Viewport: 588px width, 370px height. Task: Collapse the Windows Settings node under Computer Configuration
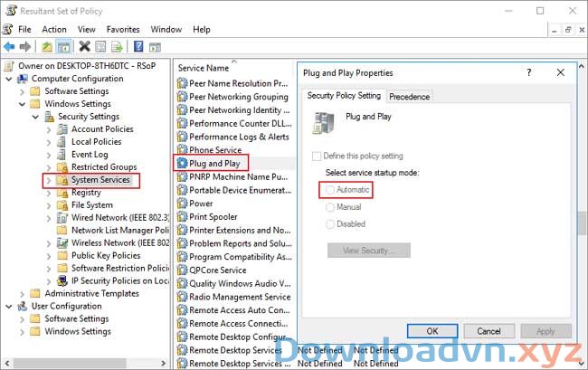tap(22, 104)
